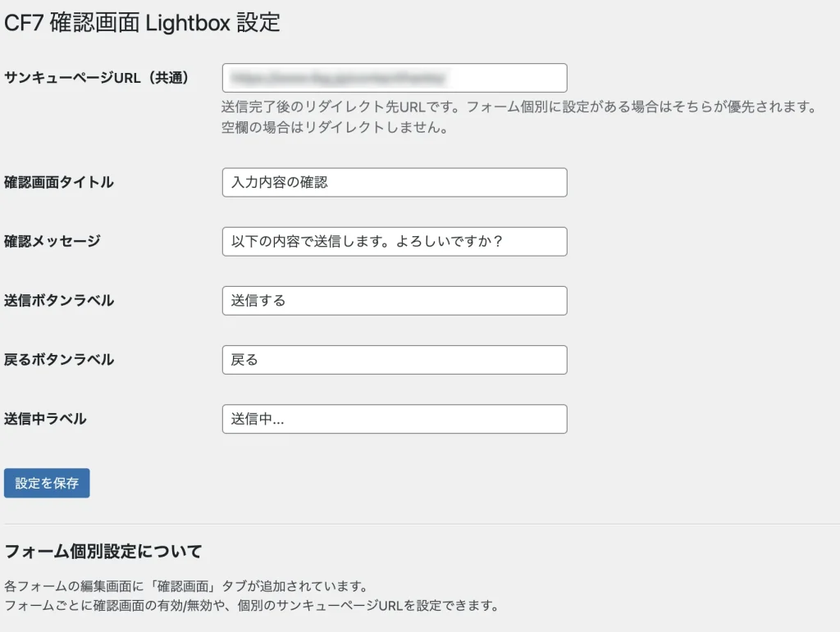Click the 確認画面タイトル label text
840x632 pixels.
pos(59,182)
